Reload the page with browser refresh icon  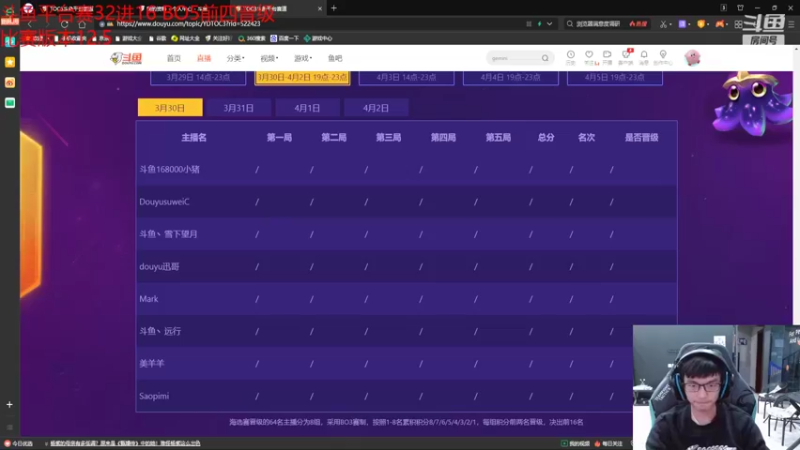click(64, 24)
